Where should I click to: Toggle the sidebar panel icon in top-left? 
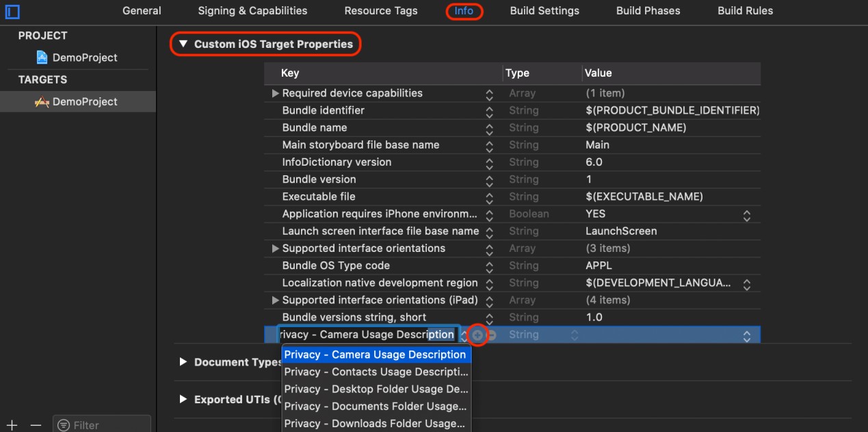point(12,12)
